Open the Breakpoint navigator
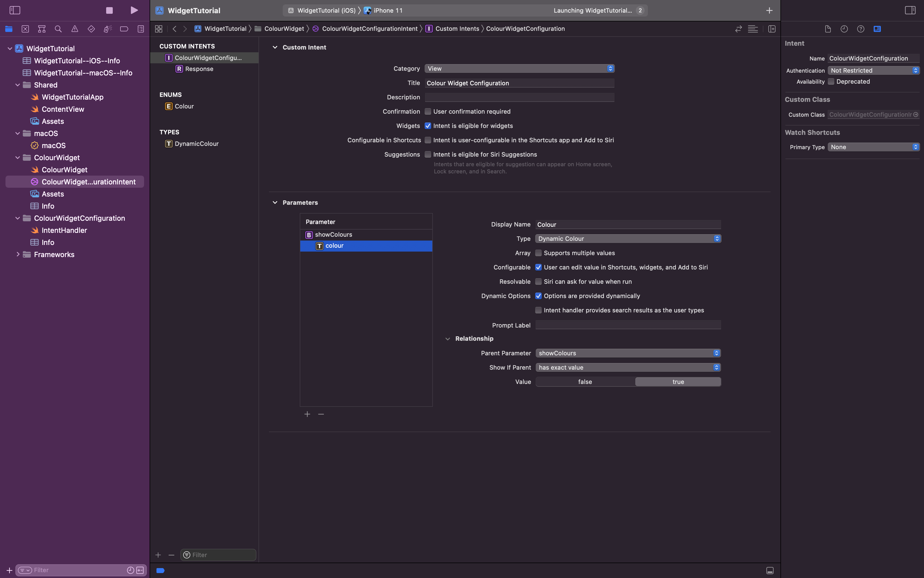The image size is (924, 578). click(x=124, y=29)
